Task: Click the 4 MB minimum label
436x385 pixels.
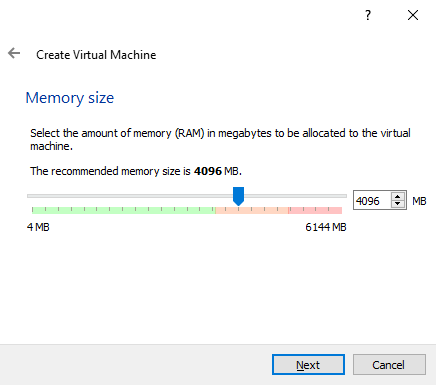Action: coord(38,227)
